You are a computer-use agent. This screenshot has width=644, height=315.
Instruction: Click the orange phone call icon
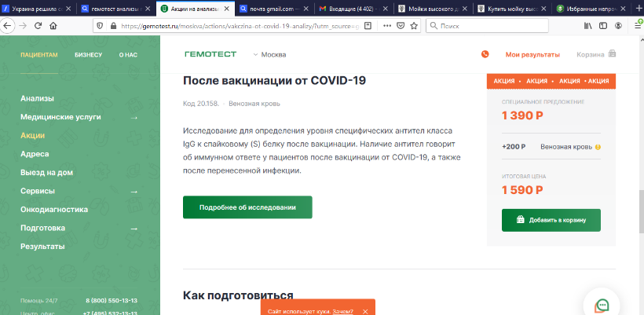click(x=485, y=55)
